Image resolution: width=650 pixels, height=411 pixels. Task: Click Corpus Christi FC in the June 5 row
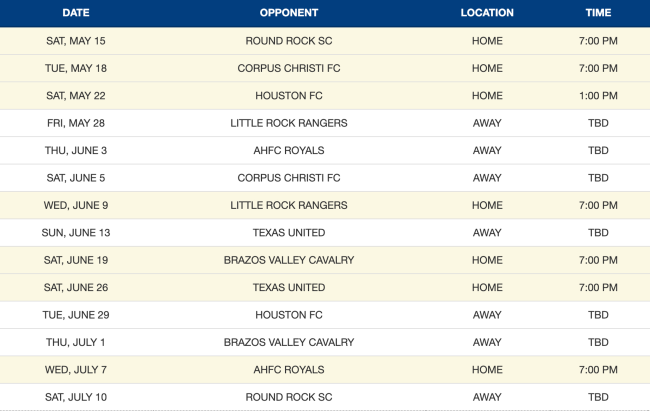tap(289, 178)
